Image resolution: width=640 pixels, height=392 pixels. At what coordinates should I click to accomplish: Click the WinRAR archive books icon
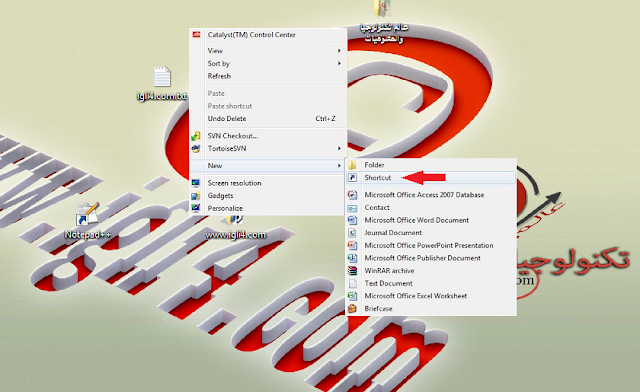click(352, 271)
